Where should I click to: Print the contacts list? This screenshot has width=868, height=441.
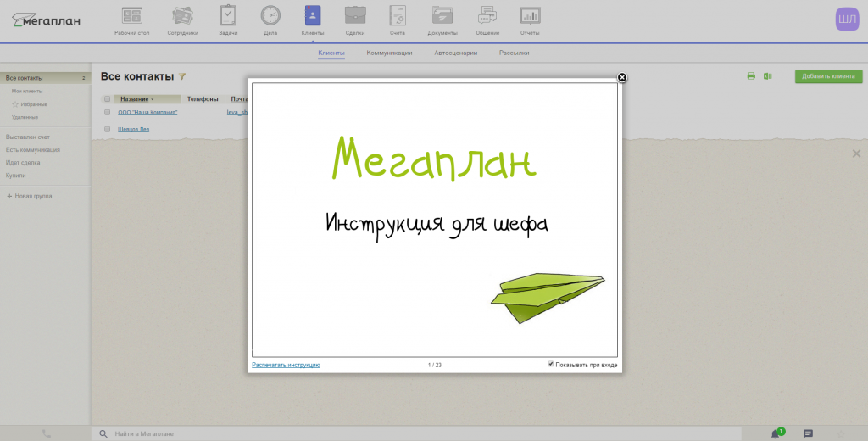pos(751,75)
